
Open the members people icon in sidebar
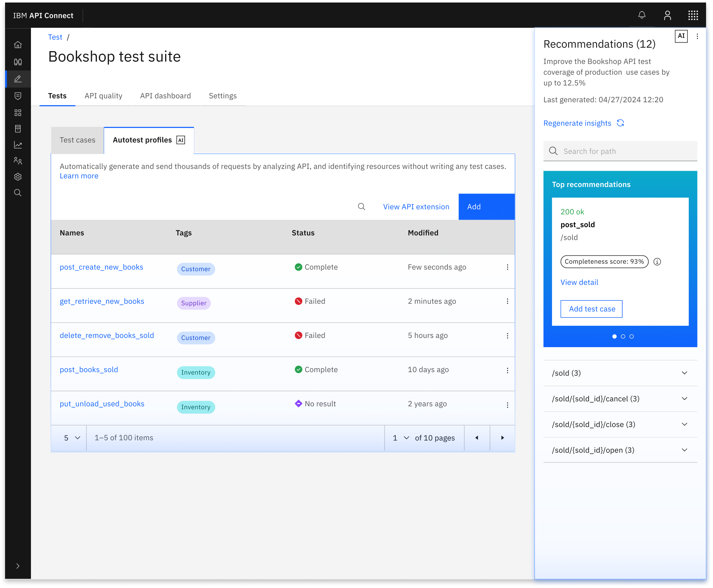18,161
